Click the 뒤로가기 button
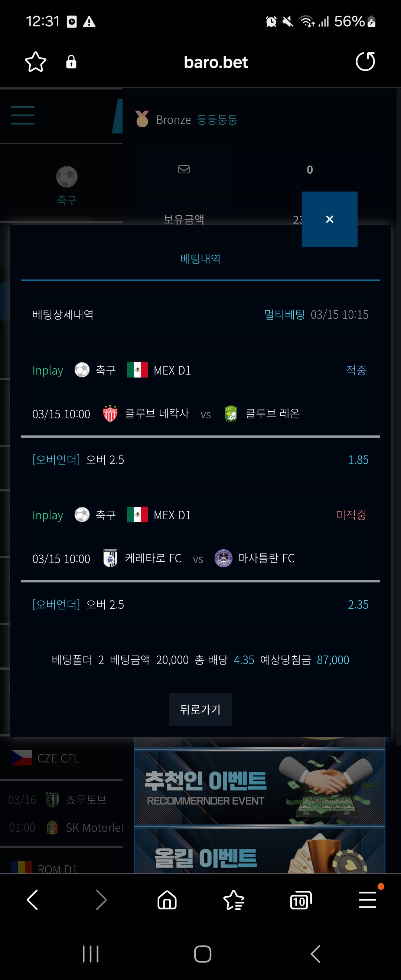Image resolution: width=401 pixels, height=980 pixels. click(x=200, y=709)
